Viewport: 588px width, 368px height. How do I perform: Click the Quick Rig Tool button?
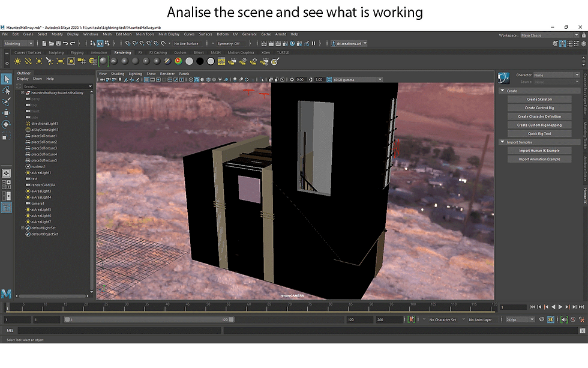[x=539, y=133]
